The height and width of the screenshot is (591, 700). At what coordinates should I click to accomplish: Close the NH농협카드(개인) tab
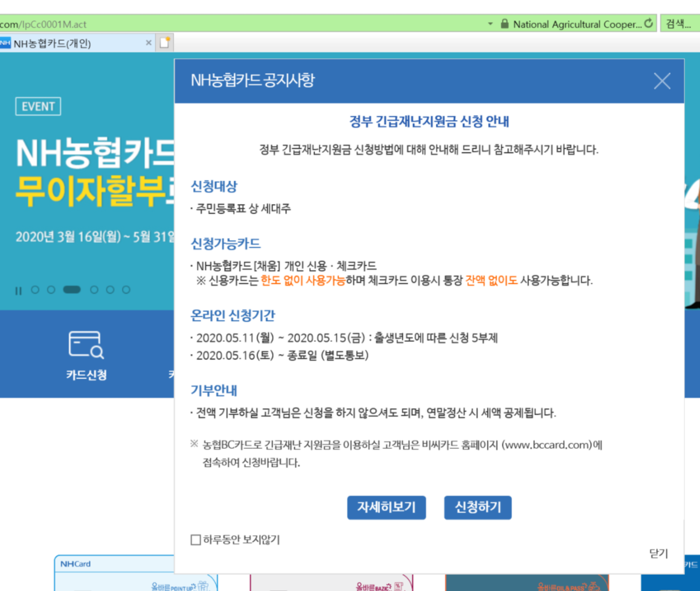pyautogui.click(x=149, y=43)
